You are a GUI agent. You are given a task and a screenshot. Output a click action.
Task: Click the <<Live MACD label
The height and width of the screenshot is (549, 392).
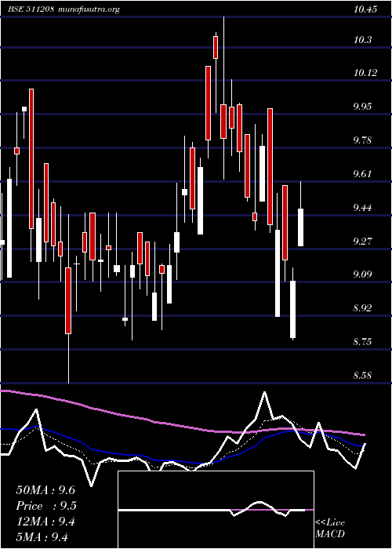[x=330, y=528]
